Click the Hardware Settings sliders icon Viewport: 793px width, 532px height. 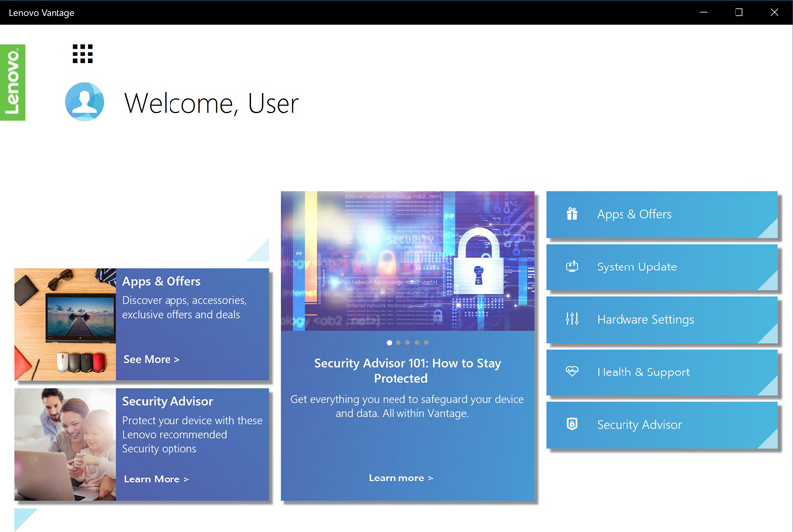[572, 319]
